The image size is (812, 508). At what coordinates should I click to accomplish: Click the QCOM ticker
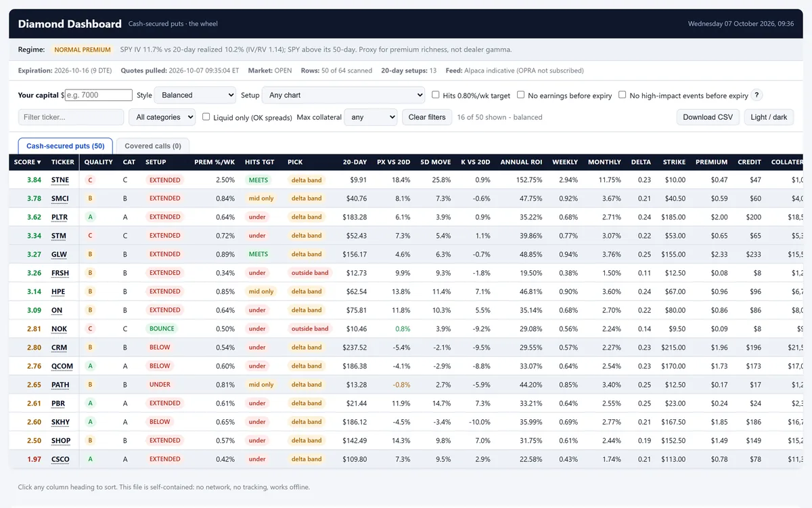pyautogui.click(x=62, y=366)
